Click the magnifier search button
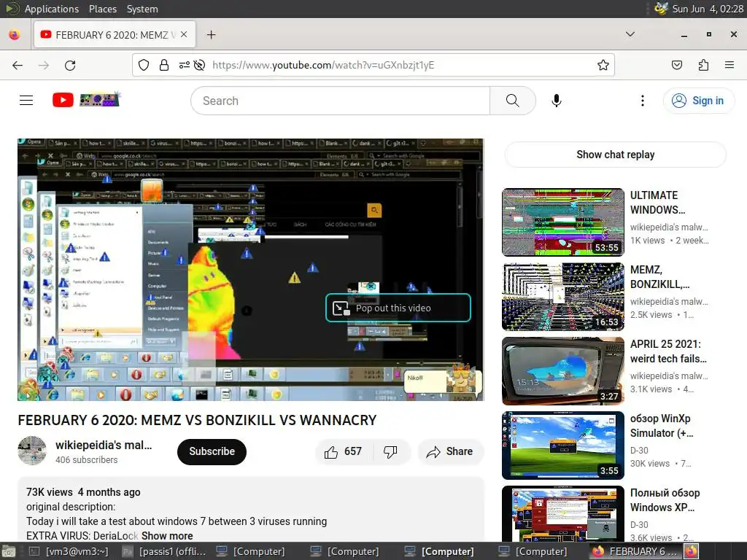Viewport: 747px width, 560px height. tap(513, 101)
